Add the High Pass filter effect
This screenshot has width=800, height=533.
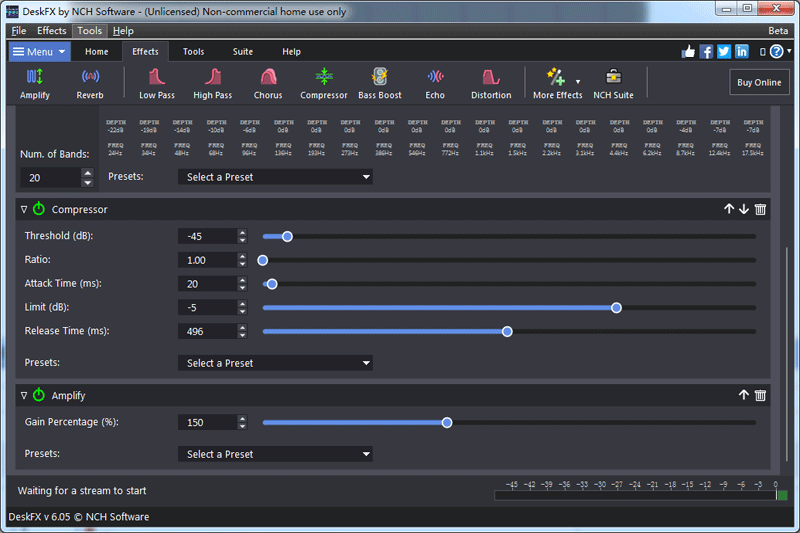click(x=213, y=84)
